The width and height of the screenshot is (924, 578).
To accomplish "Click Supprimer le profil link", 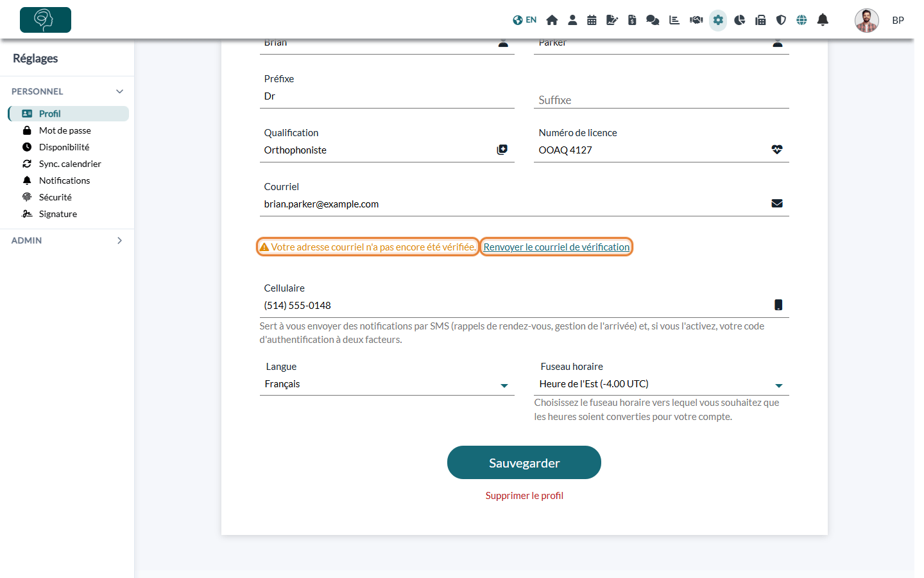I will click(524, 496).
